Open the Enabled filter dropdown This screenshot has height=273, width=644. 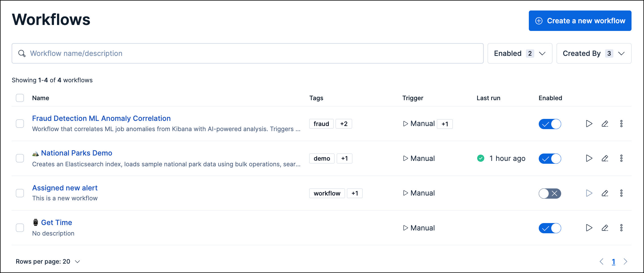tap(520, 53)
